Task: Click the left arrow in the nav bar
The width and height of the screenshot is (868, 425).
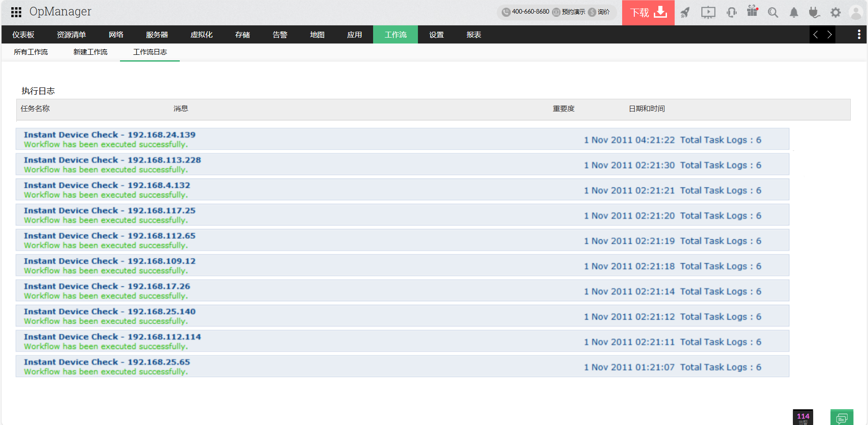Action: (815, 34)
